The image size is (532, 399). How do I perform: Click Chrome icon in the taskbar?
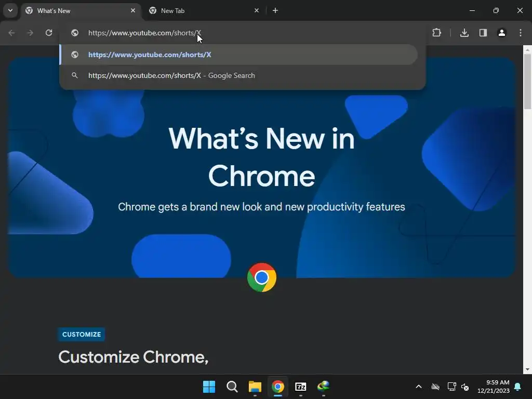point(277,387)
